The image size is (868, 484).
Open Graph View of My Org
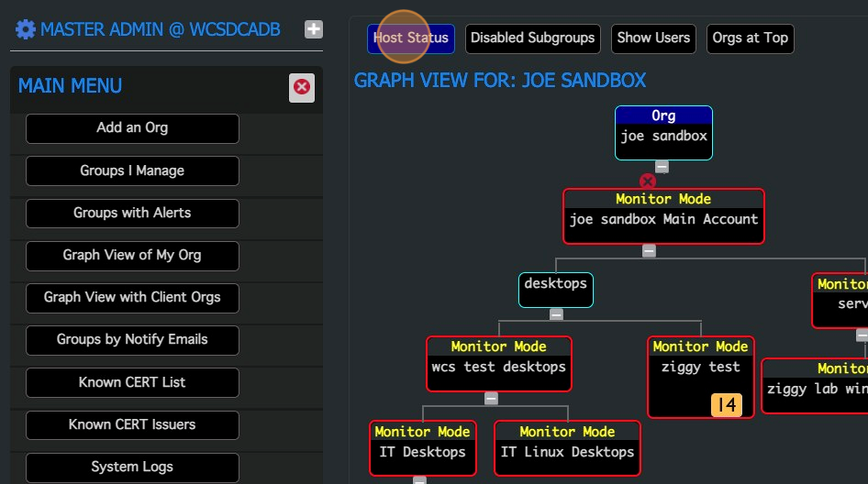tap(132, 256)
